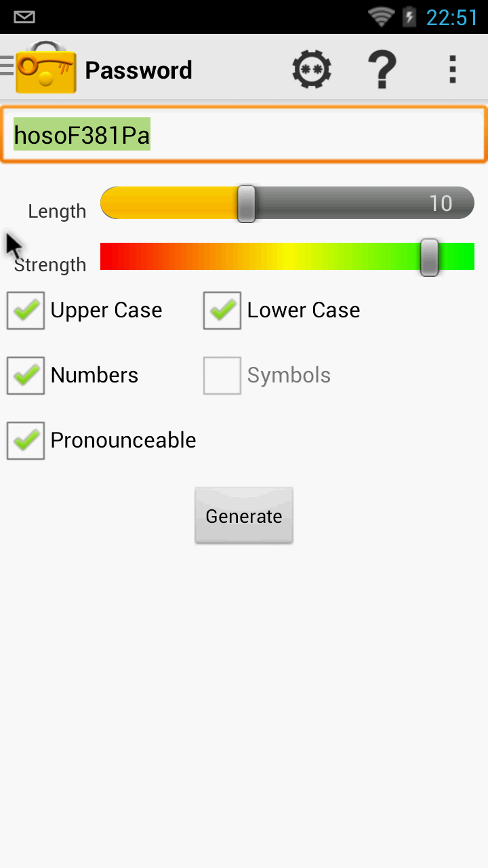Open the app settings gear
488x868 pixels.
312,68
